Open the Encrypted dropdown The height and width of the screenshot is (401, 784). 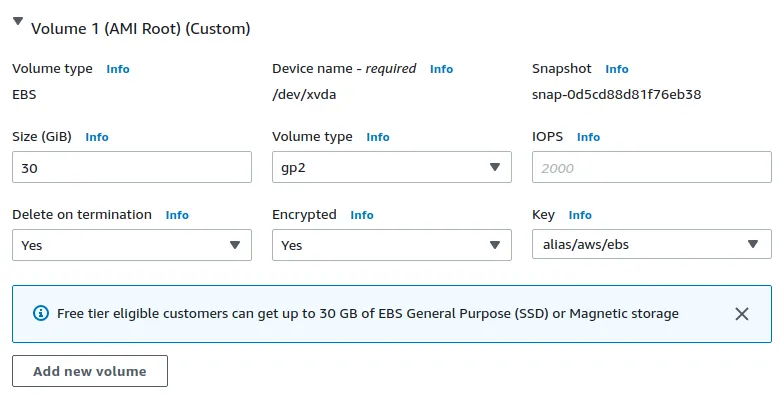[x=392, y=245]
